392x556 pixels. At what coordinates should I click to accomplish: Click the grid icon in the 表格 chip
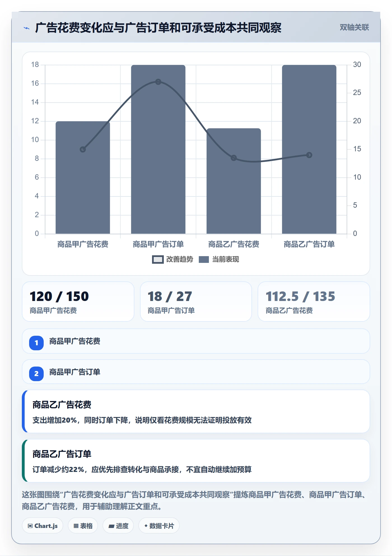76,526
